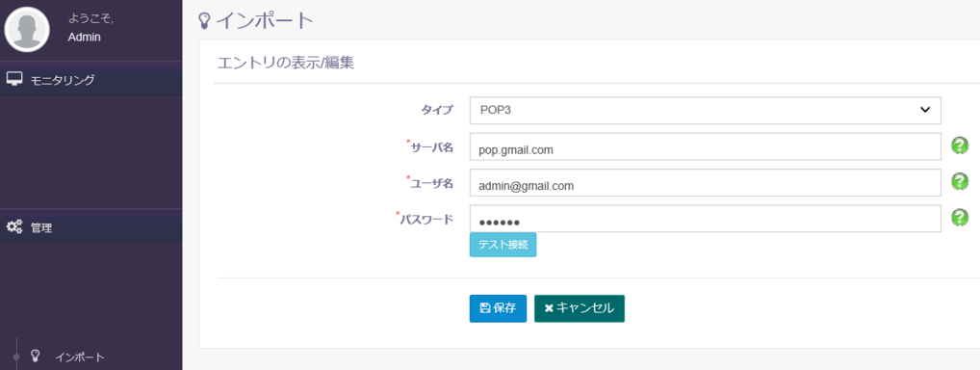Open the help icon beside パスワード field
Viewport: 980px width, 370px height.
(x=960, y=218)
